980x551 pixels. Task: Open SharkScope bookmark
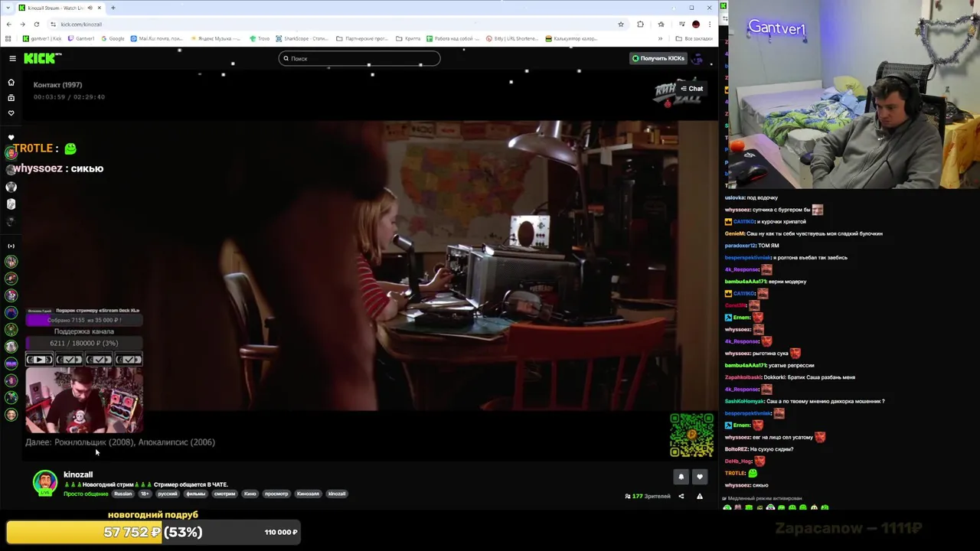[x=302, y=38]
